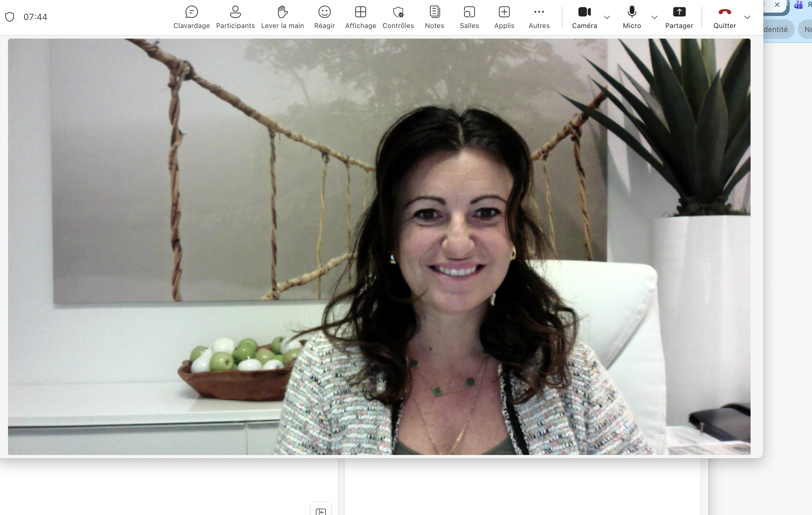Add an app with Applis

point(504,17)
